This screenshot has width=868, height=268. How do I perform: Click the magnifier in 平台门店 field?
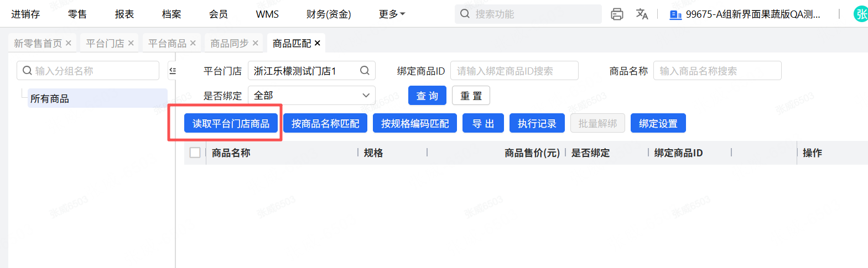coord(365,71)
